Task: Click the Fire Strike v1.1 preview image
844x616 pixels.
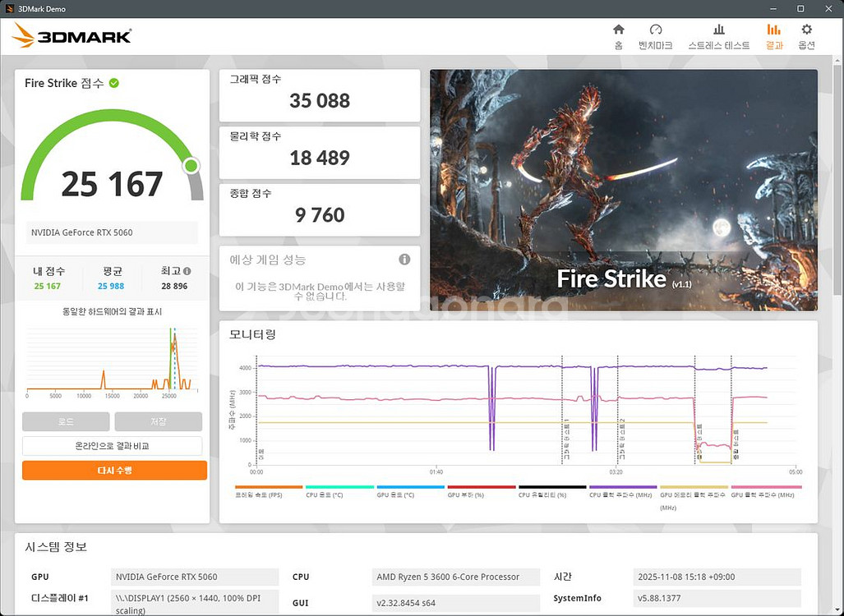Action: (x=623, y=190)
